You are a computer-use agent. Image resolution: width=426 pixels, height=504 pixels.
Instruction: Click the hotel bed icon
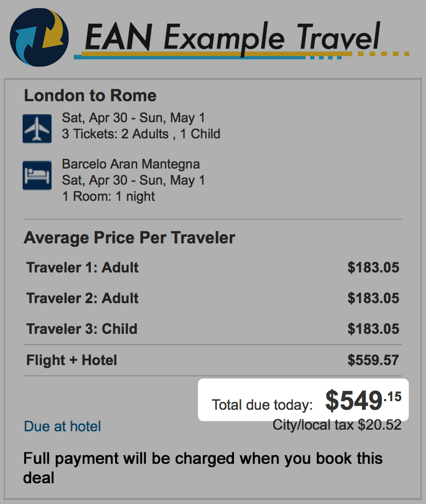pyautogui.click(x=37, y=175)
